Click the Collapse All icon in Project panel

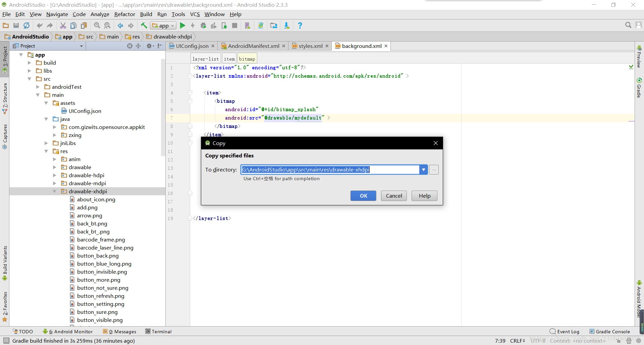pos(138,46)
